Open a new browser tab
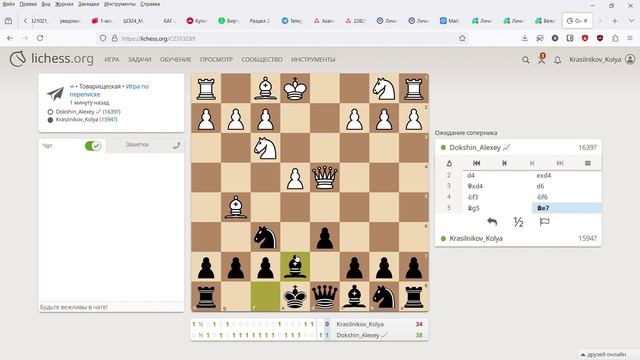The image size is (640, 360). point(615,20)
